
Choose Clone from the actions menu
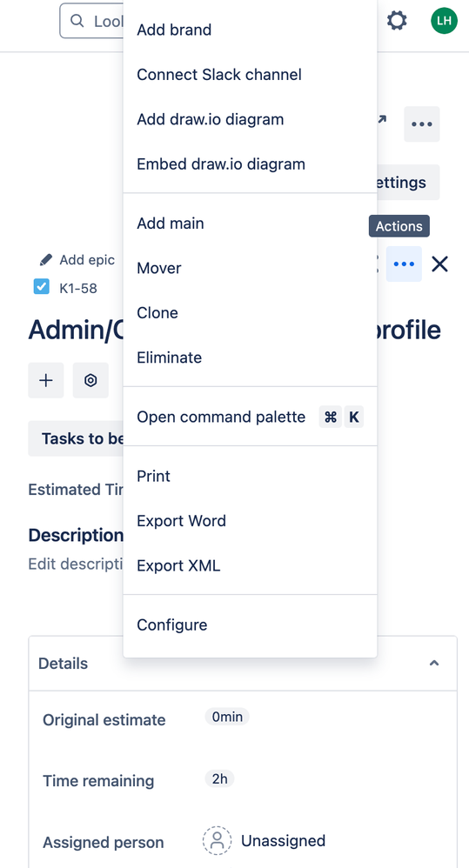[251, 313]
